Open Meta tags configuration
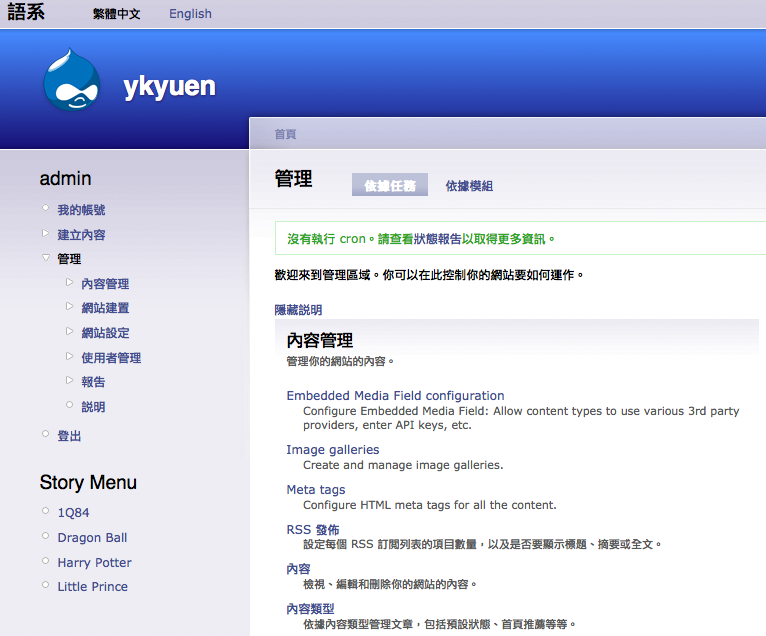The image size is (766, 636). pos(315,490)
